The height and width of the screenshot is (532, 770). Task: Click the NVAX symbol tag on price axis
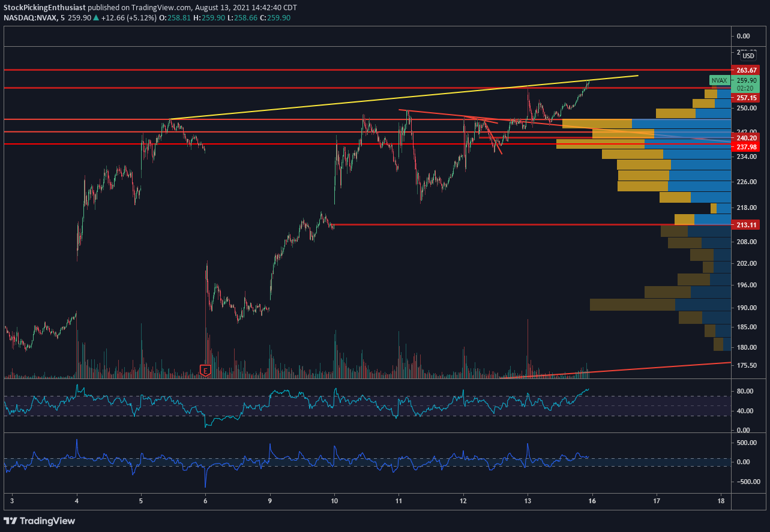[719, 80]
